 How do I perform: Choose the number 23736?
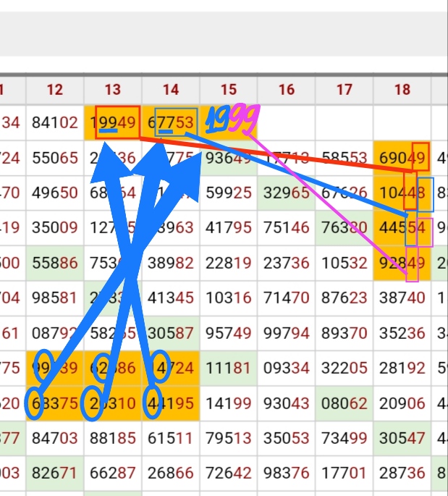point(287,263)
